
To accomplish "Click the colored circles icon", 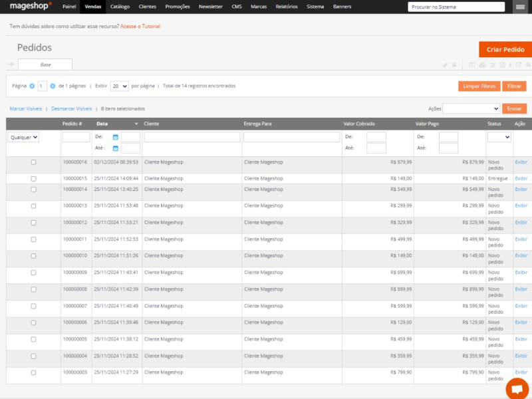I will click(483, 65).
